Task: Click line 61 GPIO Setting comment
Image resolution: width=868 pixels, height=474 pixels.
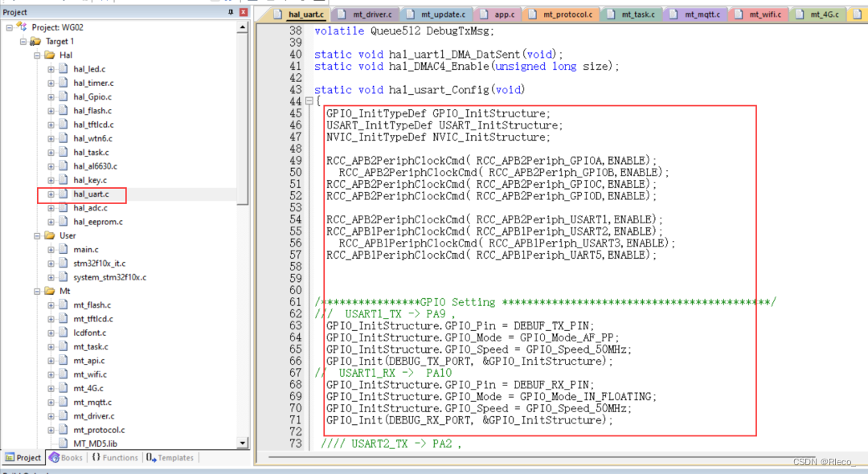Action: coord(545,302)
